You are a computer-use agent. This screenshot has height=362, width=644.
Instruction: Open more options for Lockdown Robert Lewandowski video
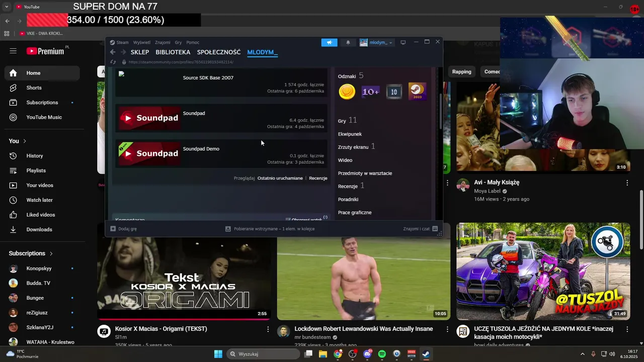(x=447, y=329)
